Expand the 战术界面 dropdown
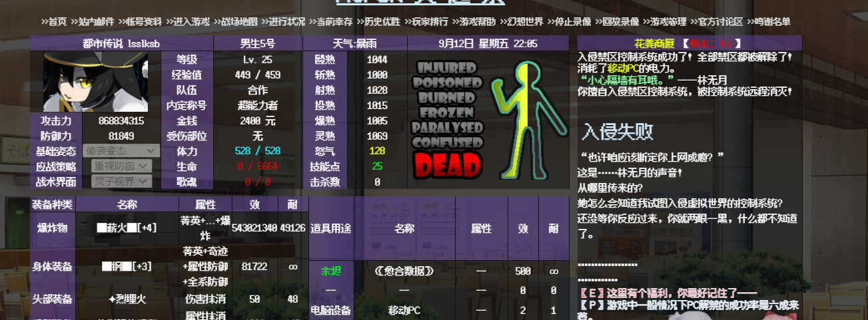This screenshot has width=868, height=320. tap(121, 181)
